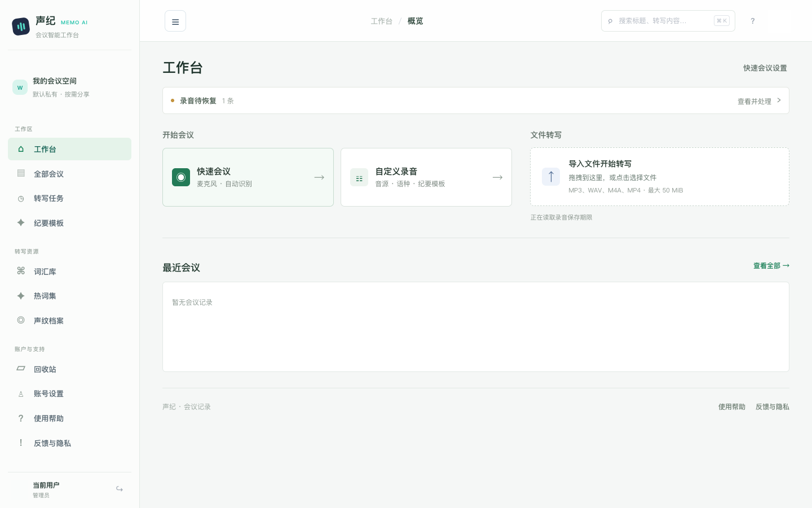Open 全部会议 in the sidebar
The width and height of the screenshot is (812, 508).
click(69, 174)
